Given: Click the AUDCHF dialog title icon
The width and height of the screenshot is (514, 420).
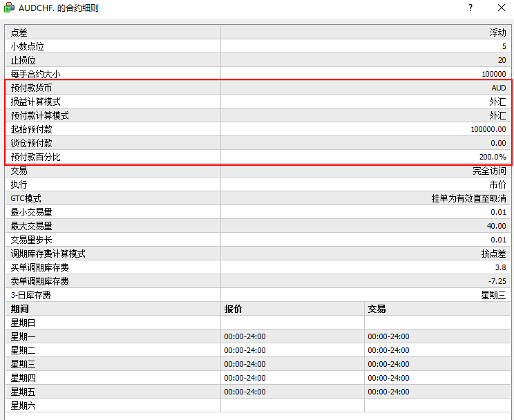Looking at the screenshot, I should tap(9, 8).
